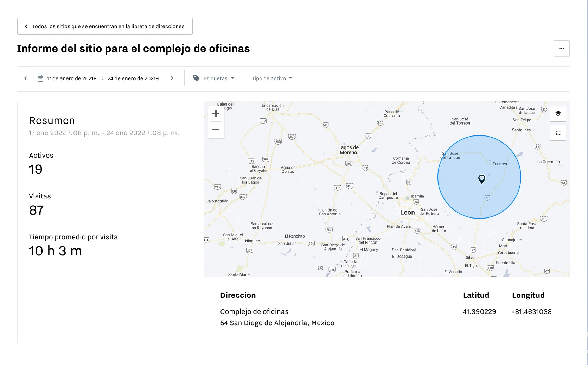Click the Fuentes label inside geofence
The height and width of the screenshot is (366, 588).
(x=500, y=164)
